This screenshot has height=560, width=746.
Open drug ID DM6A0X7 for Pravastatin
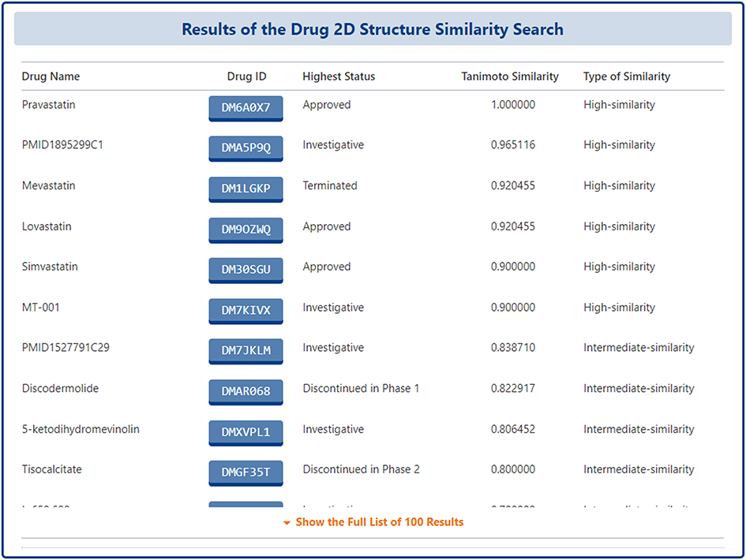[246, 107]
